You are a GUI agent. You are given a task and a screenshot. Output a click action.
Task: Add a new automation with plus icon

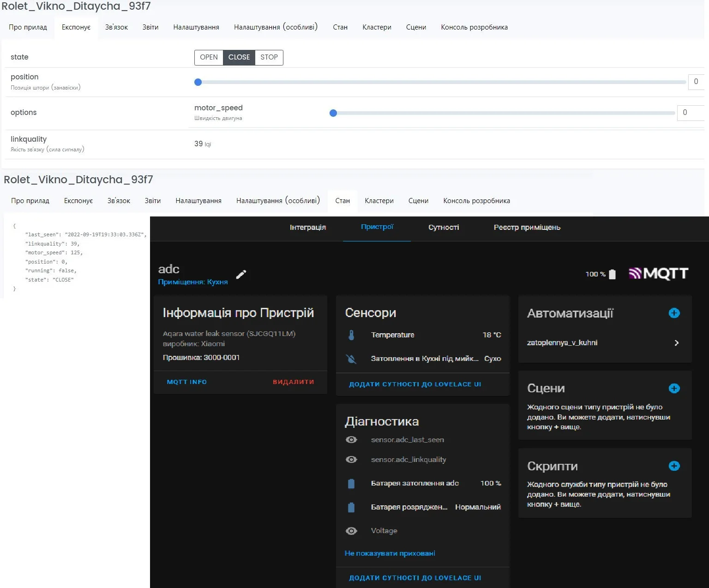point(674,313)
